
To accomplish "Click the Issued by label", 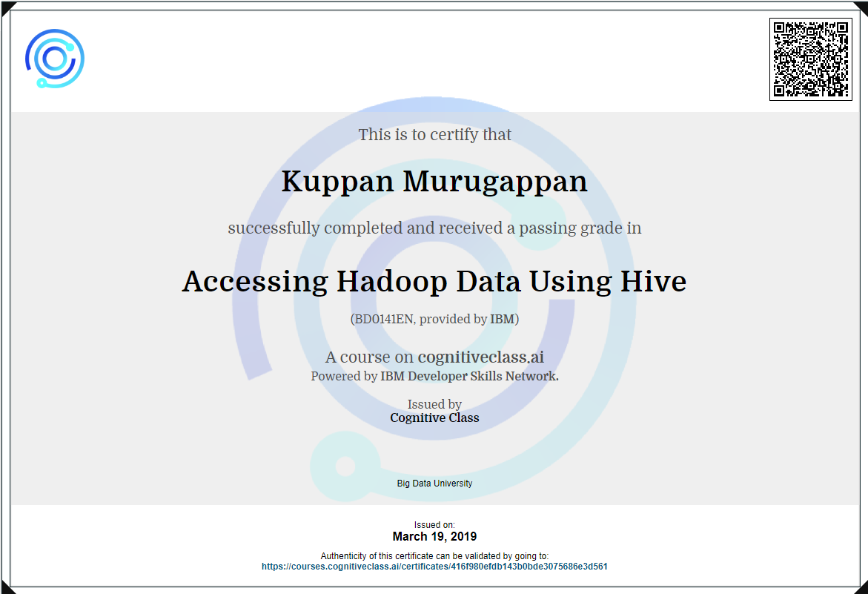I will click(x=434, y=404).
